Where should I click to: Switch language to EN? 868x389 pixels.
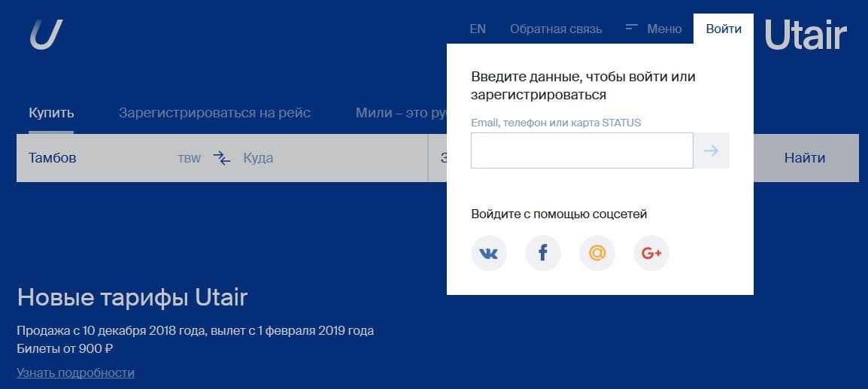point(477,29)
